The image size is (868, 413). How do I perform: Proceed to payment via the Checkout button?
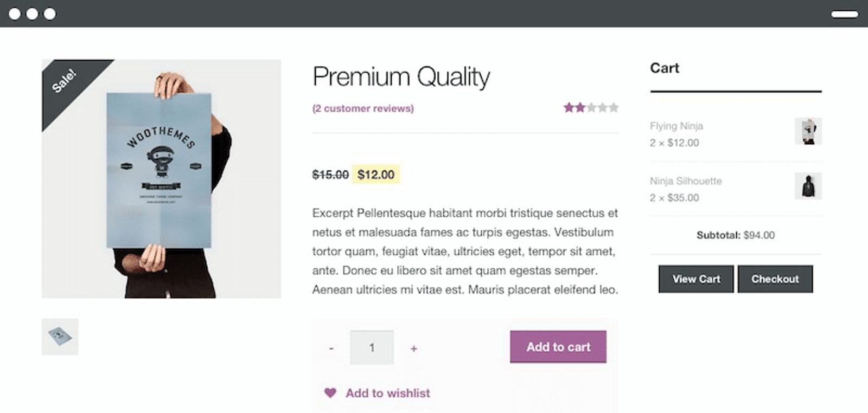click(x=775, y=279)
